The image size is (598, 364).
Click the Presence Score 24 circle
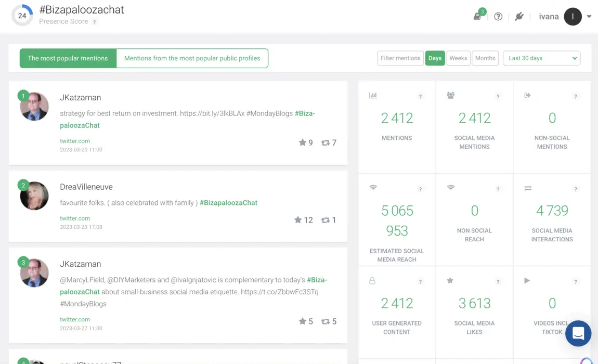[x=22, y=16]
